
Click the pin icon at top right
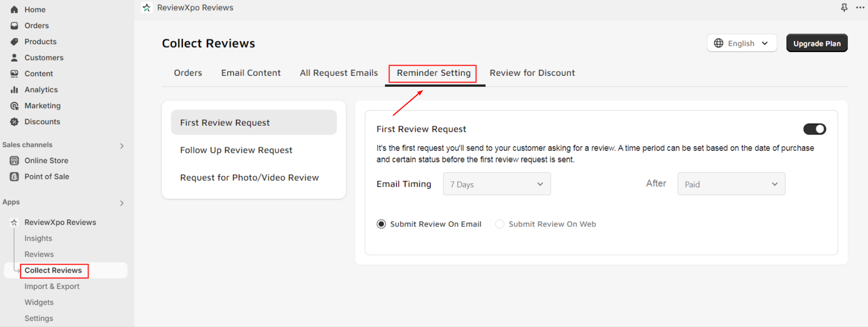tap(844, 8)
